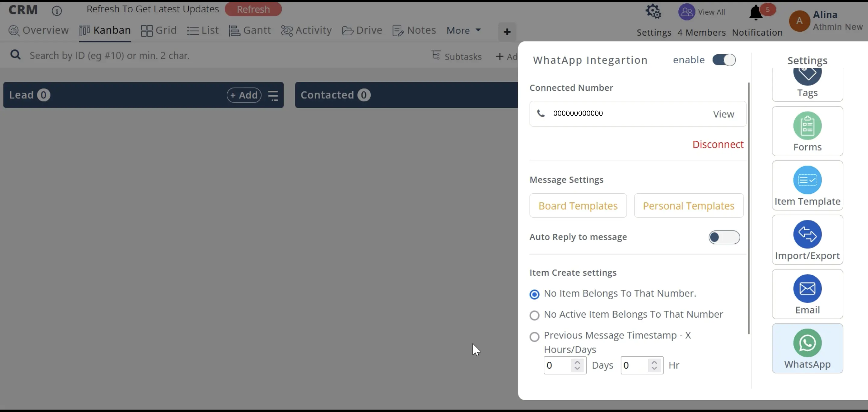Viewport: 868px width, 412px height.
Task: Click the Hr number input
Action: [642, 365]
